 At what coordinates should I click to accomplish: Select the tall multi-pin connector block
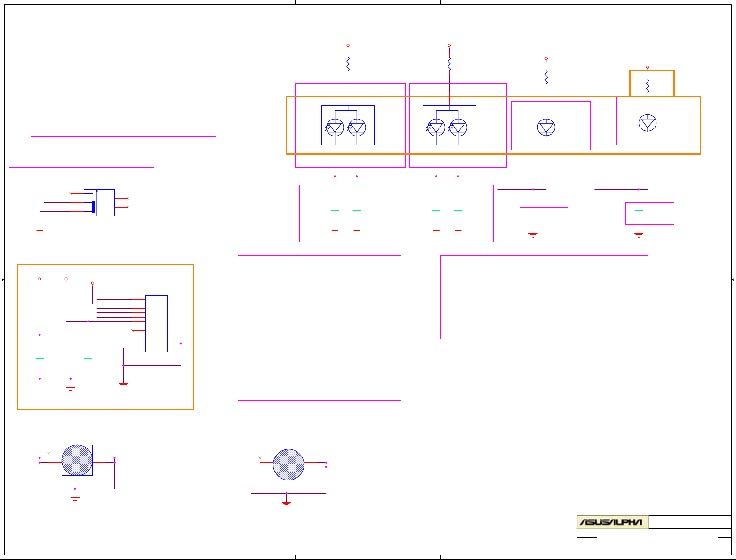click(156, 324)
